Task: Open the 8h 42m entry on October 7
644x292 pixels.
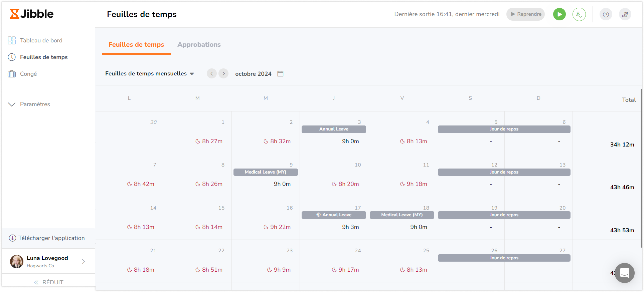Action: [x=141, y=184]
